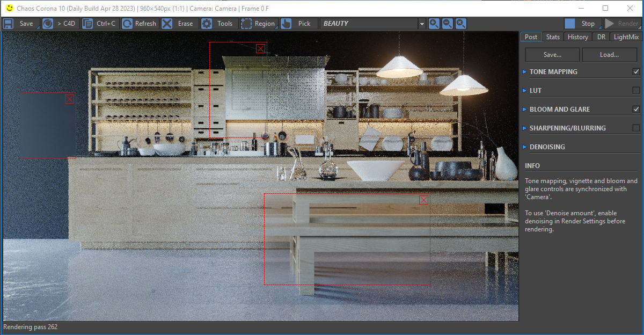This screenshot has height=335, width=644.
Task: Expand the Bloom and Glare section
Action: click(560, 110)
